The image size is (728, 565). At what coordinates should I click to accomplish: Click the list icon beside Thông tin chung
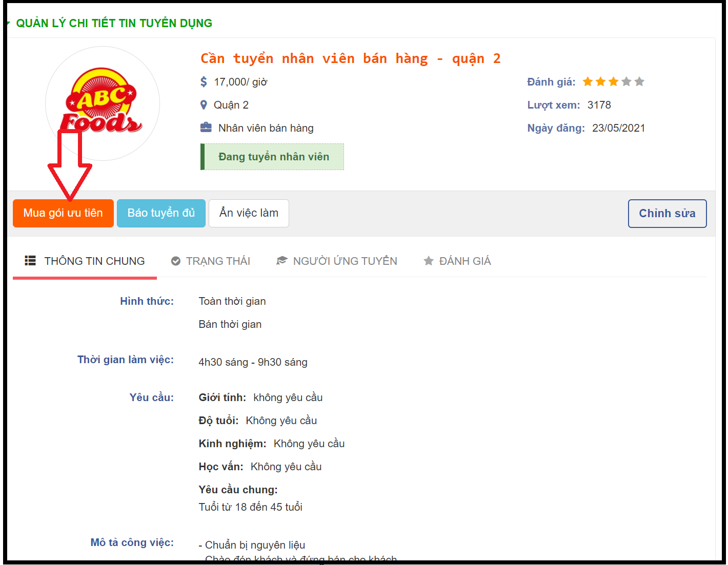click(30, 261)
